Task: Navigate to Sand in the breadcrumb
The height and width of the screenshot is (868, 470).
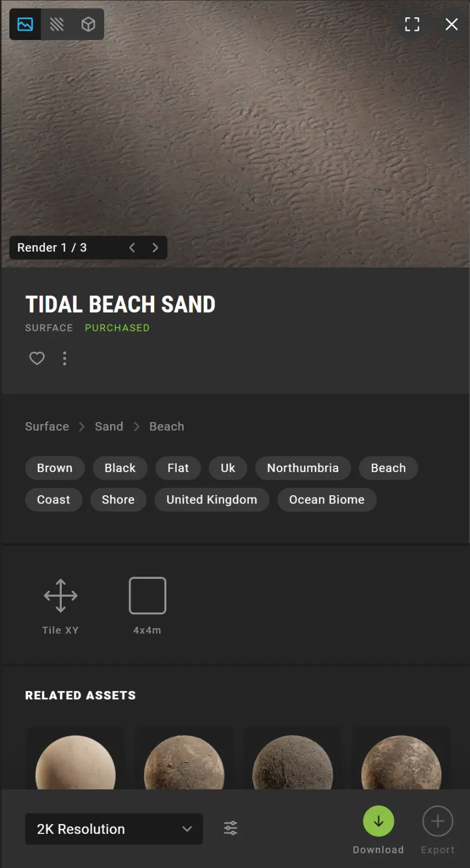Action: pos(108,426)
